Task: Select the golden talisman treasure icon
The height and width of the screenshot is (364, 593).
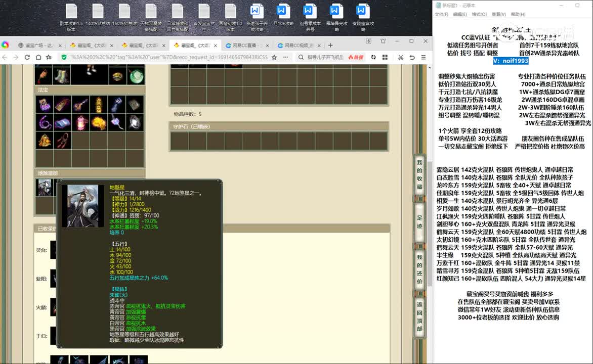Action: pyautogui.click(x=62, y=104)
